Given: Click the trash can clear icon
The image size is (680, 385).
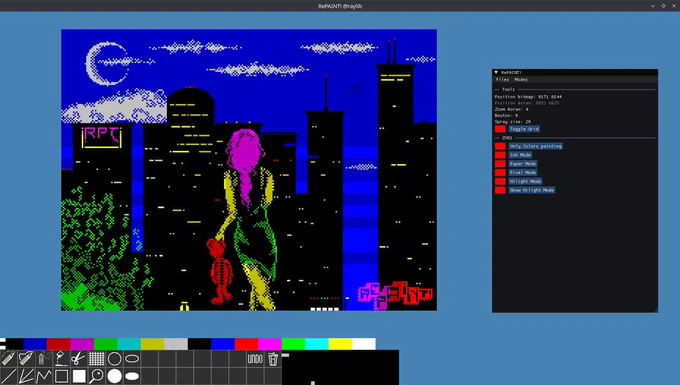Looking at the screenshot, I should click(x=273, y=359).
